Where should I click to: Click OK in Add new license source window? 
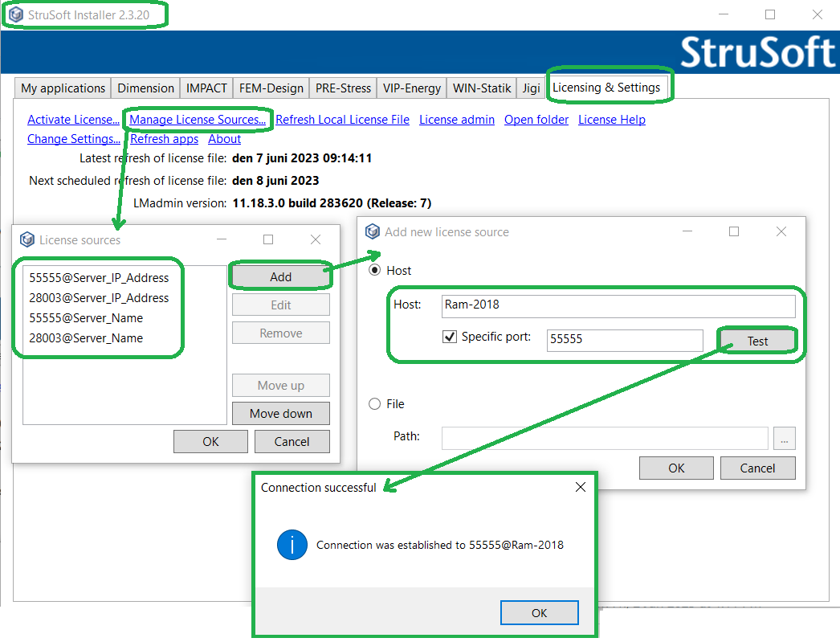676,468
